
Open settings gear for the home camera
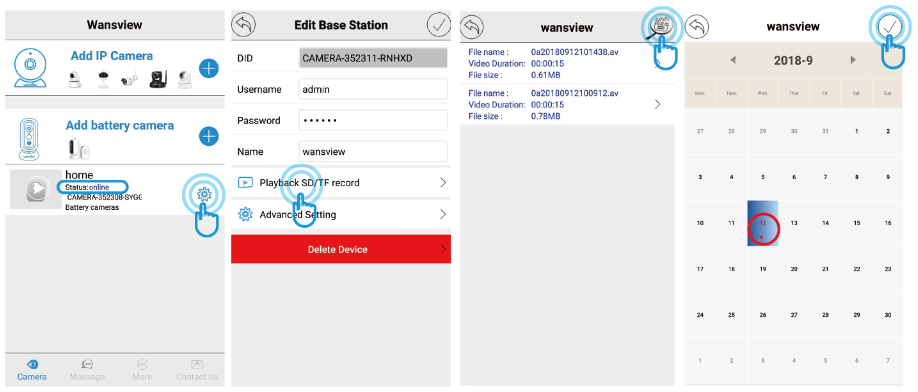click(x=204, y=194)
